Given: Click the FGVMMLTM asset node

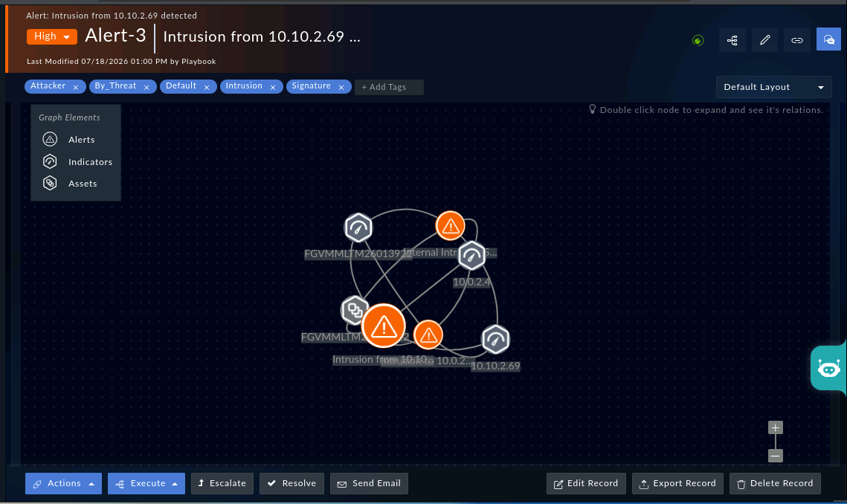Looking at the screenshot, I should [x=355, y=310].
